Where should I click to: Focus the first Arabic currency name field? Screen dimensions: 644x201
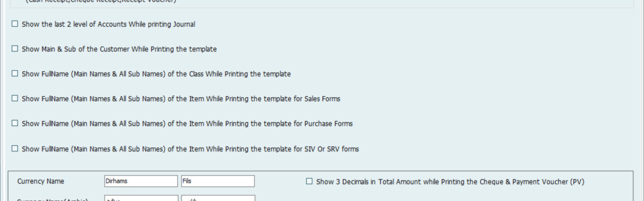(x=141, y=198)
